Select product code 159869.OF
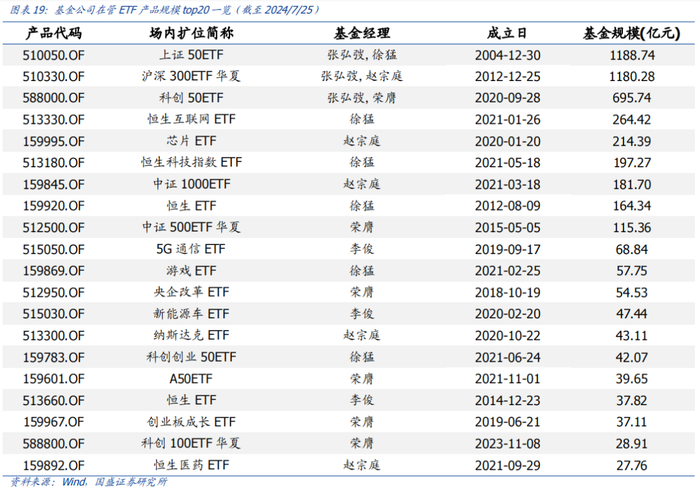Viewport: 700px width, 492px height. pos(54,271)
